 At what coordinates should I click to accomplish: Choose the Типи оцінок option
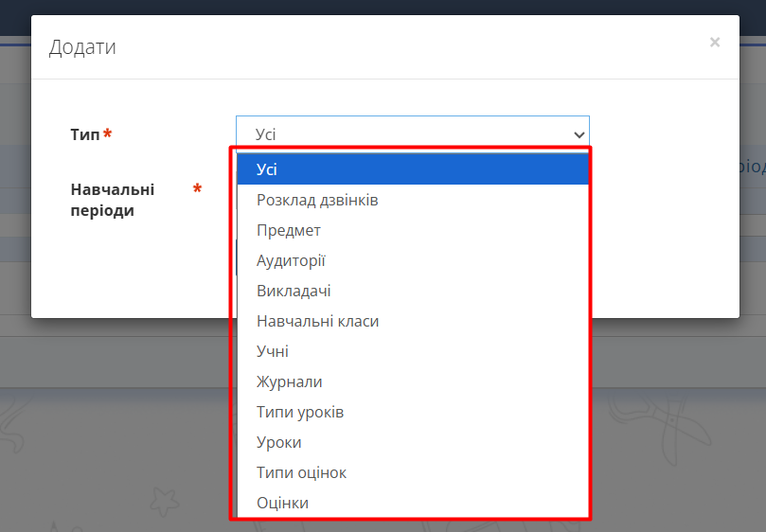point(301,472)
